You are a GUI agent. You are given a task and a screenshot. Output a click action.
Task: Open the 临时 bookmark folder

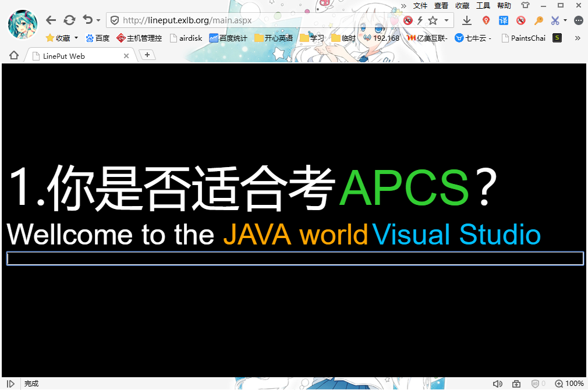[343, 38]
